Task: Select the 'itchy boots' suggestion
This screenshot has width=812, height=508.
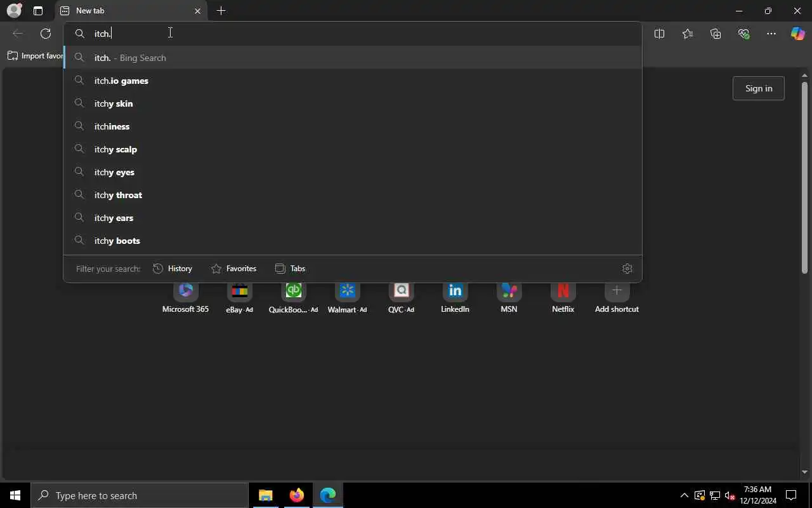Action: (x=353, y=241)
